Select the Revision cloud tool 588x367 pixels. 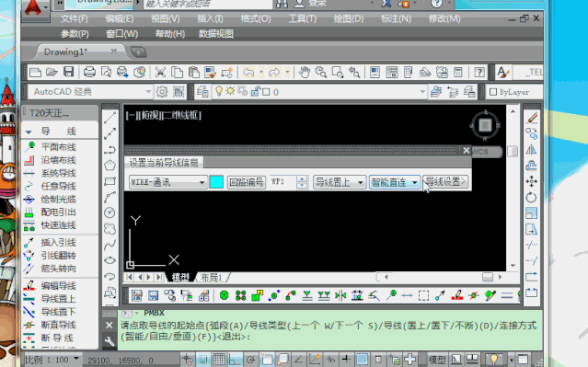[110, 229]
